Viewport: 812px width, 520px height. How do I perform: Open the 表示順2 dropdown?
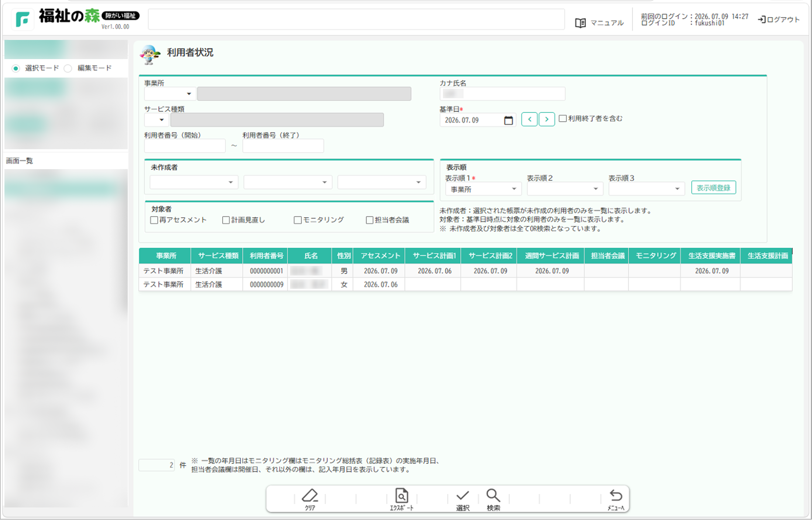pos(565,189)
